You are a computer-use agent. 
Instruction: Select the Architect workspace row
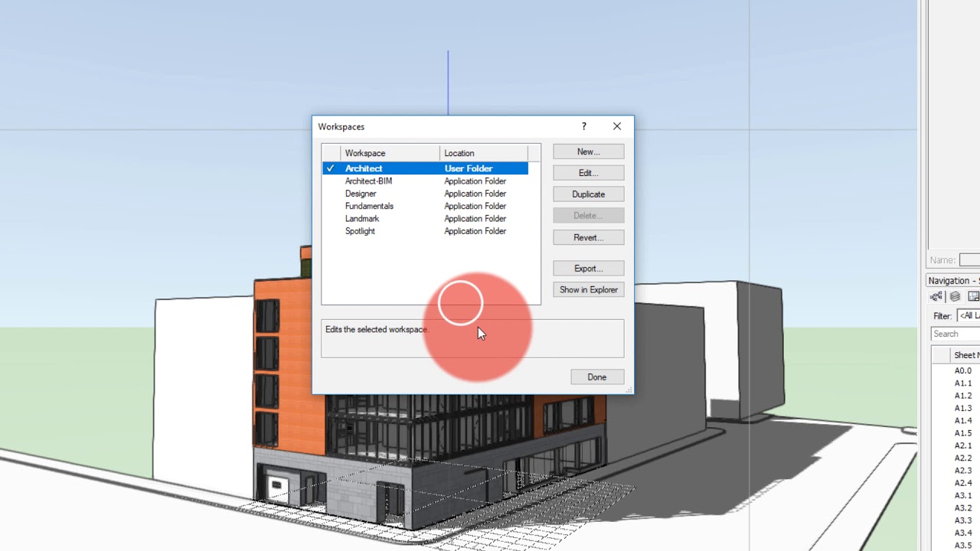coord(425,168)
